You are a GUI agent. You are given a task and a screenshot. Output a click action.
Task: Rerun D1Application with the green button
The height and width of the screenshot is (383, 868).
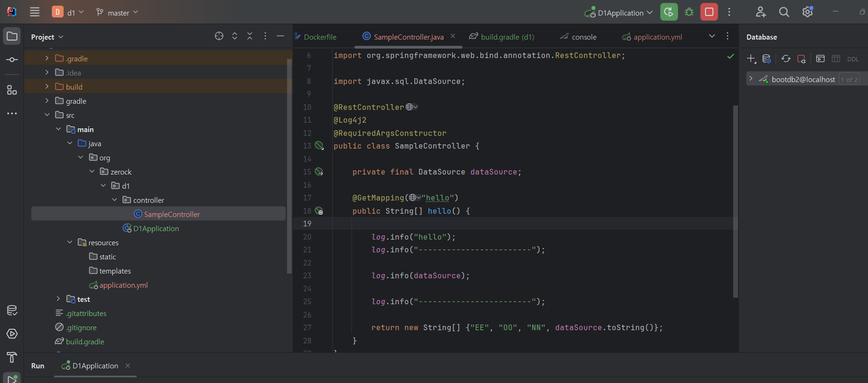pyautogui.click(x=669, y=12)
